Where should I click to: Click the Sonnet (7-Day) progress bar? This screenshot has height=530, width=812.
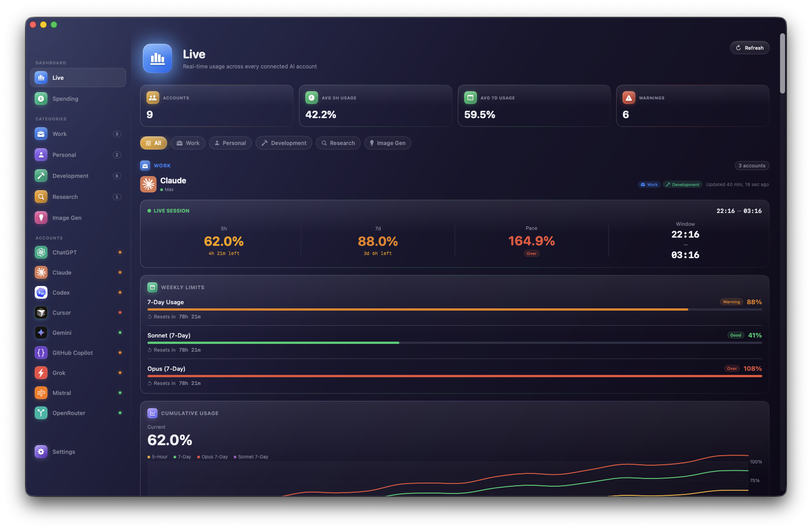click(455, 343)
